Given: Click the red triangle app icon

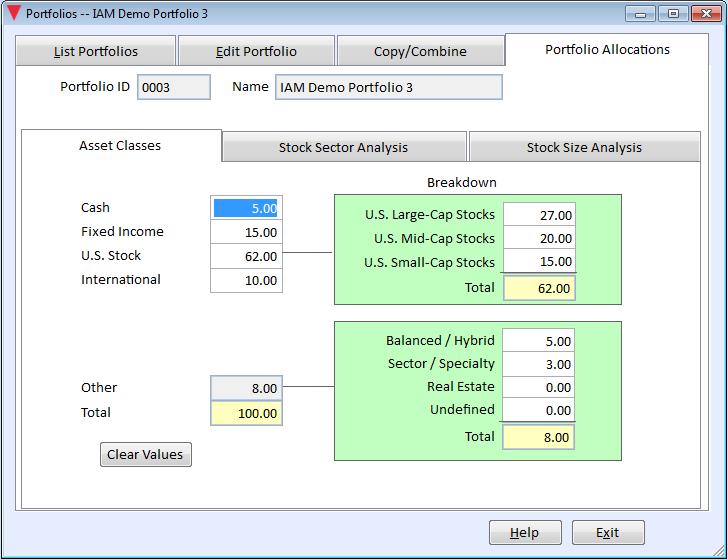Looking at the screenshot, I should point(14,13).
